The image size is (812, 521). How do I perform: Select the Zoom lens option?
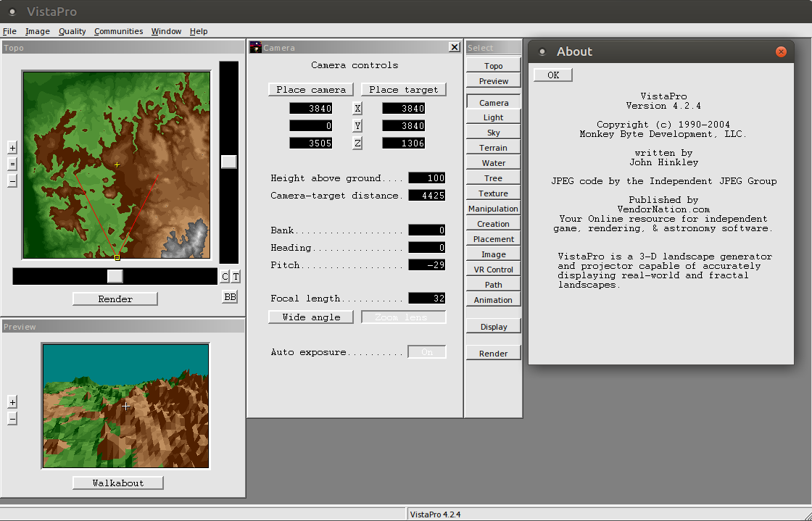coord(403,317)
